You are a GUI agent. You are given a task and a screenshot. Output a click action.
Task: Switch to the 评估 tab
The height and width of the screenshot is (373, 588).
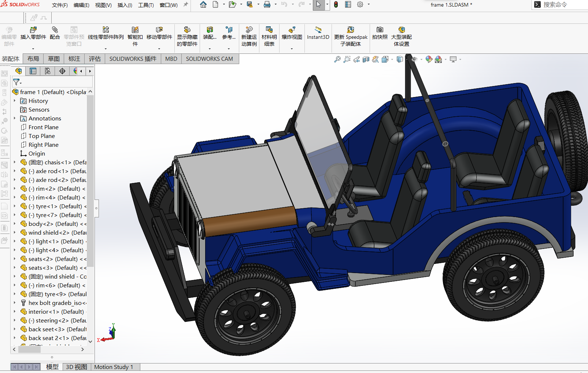pyautogui.click(x=95, y=59)
